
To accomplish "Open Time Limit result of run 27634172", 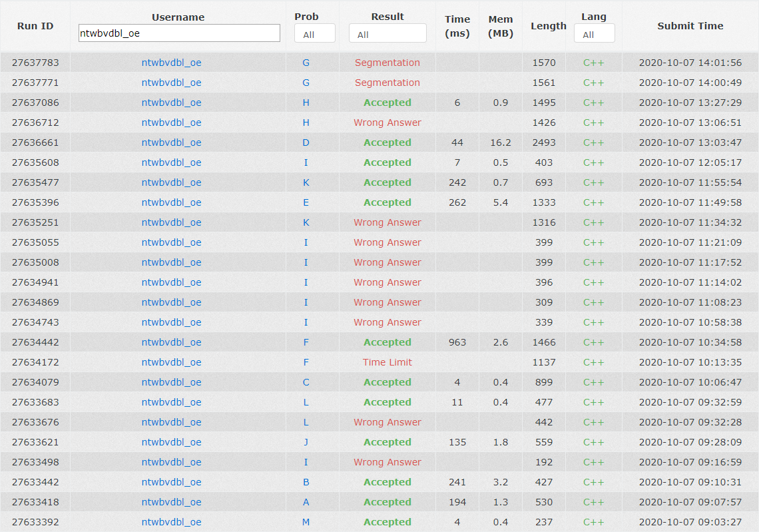I will click(x=387, y=362).
